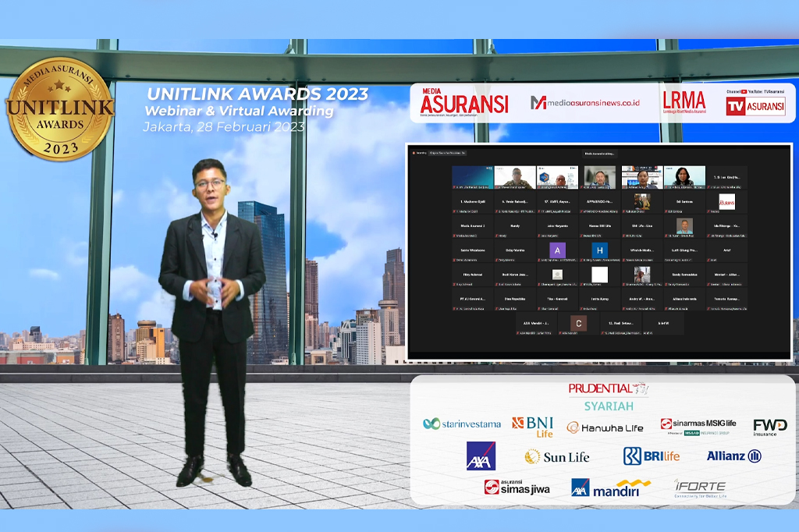Screen dimensions: 799x532
Task: Click the Hanwha Life sponsor logo
Action: pos(605,428)
